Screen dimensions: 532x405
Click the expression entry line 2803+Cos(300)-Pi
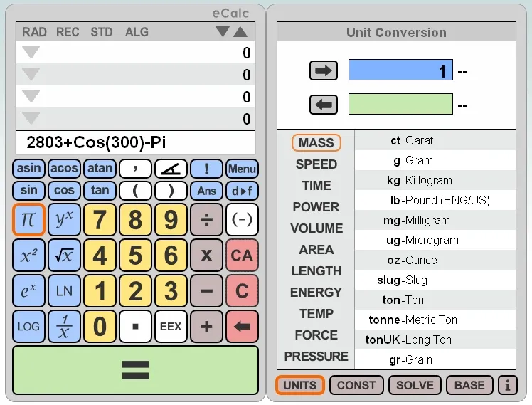(135, 142)
